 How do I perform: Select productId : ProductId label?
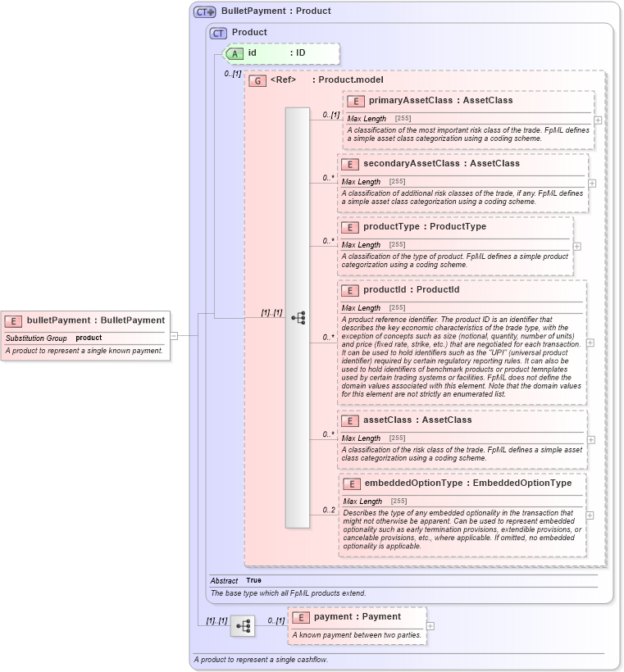tap(412, 290)
